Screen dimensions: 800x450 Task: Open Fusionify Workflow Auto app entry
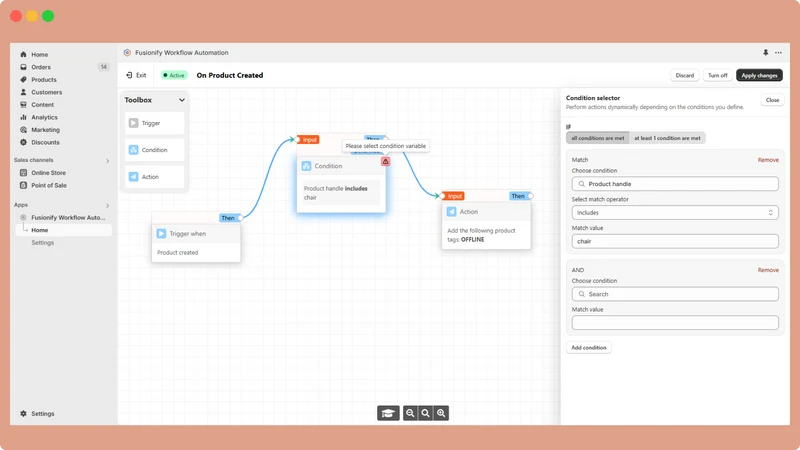[68, 217]
